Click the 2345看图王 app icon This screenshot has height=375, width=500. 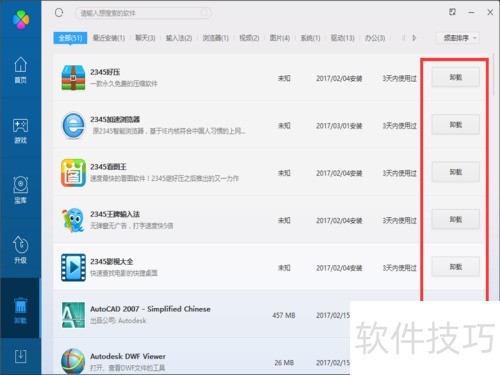73,173
